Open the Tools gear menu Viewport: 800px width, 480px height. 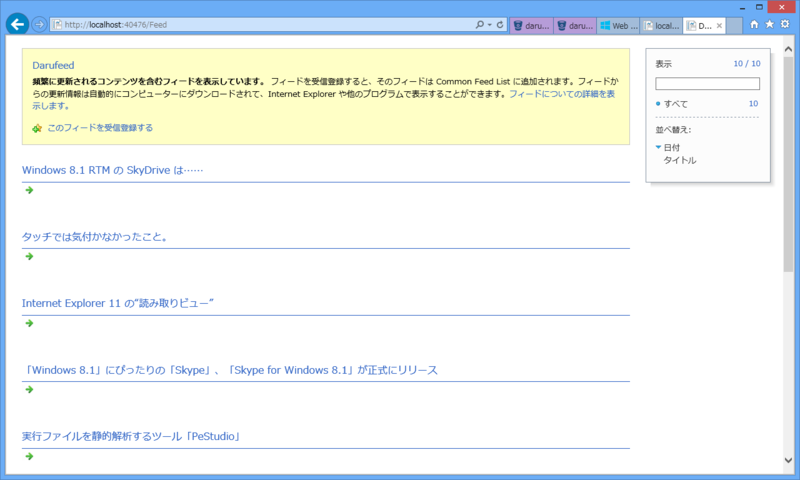[785, 24]
